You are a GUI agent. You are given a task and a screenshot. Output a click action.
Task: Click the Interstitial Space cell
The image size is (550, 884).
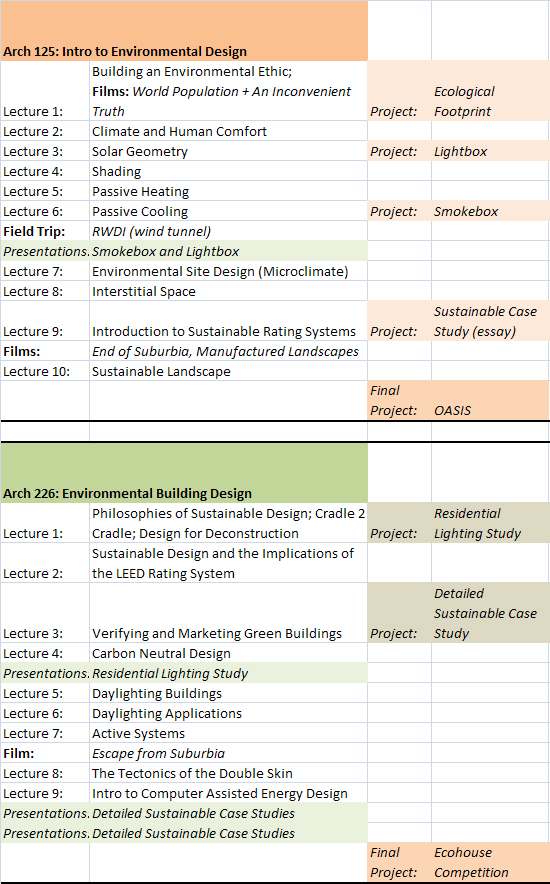pos(228,291)
